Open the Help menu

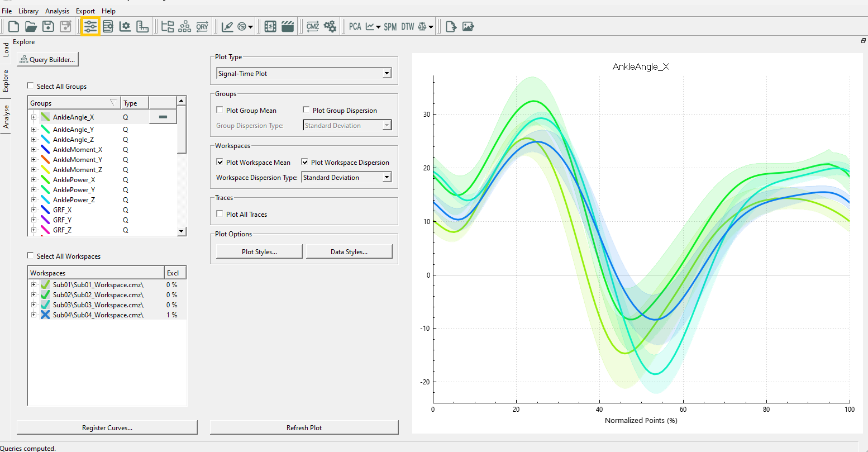tap(109, 11)
